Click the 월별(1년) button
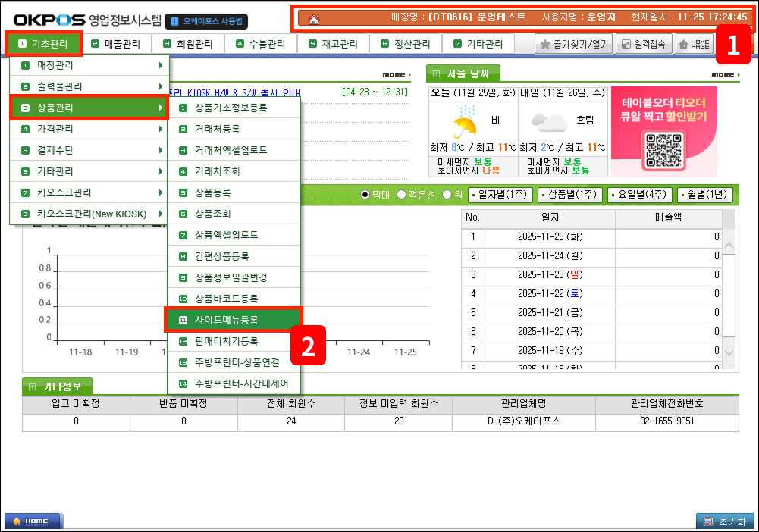This screenshot has width=759, height=532. pyautogui.click(x=704, y=195)
